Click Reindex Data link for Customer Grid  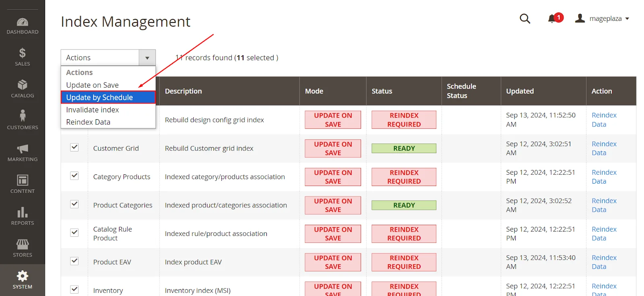coord(604,148)
